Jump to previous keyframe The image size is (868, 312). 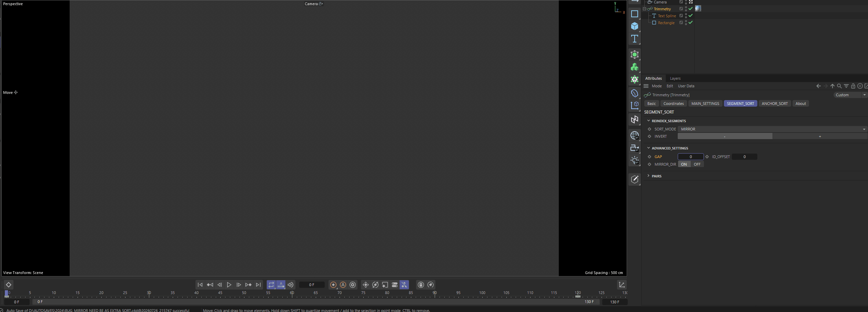tap(210, 285)
